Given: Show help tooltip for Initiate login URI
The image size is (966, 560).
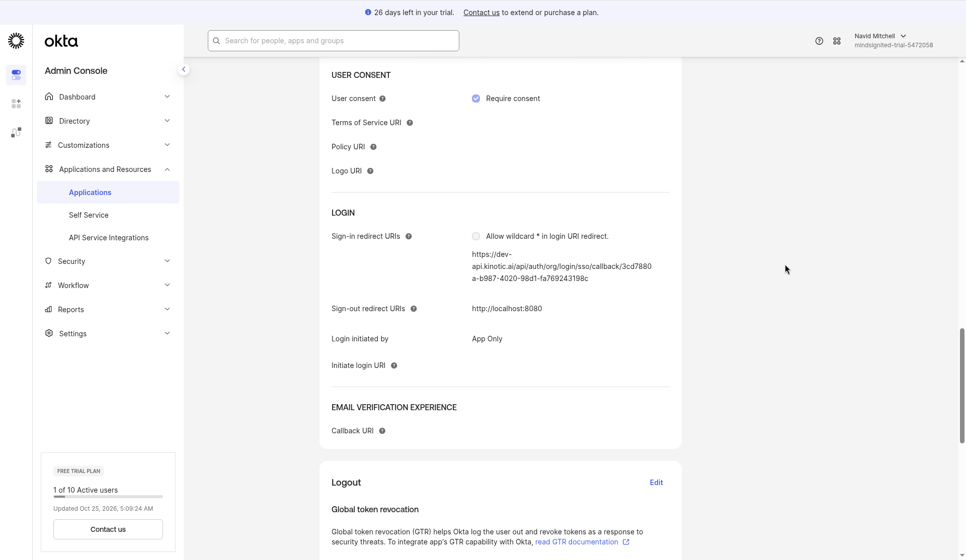Looking at the screenshot, I should [x=394, y=365].
